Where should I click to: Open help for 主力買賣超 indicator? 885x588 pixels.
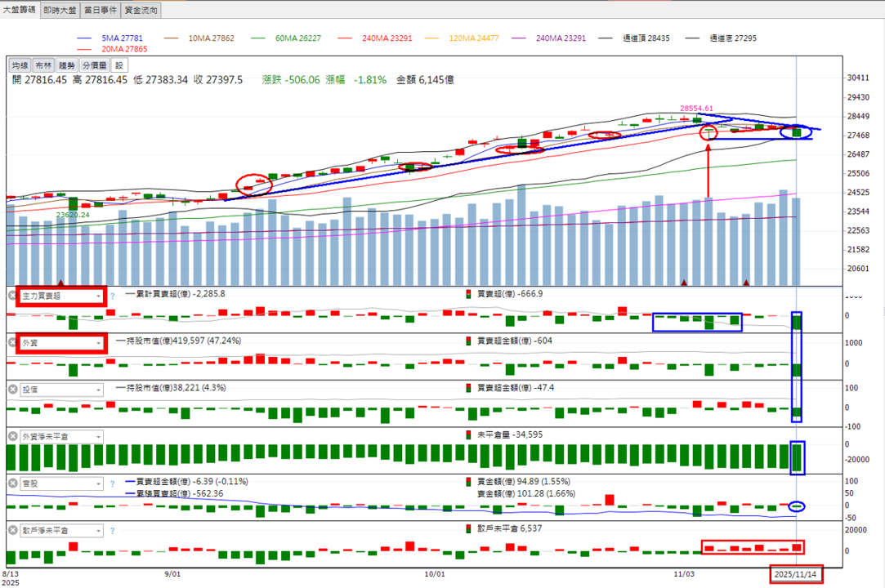pyautogui.click(x=112, y=296)
